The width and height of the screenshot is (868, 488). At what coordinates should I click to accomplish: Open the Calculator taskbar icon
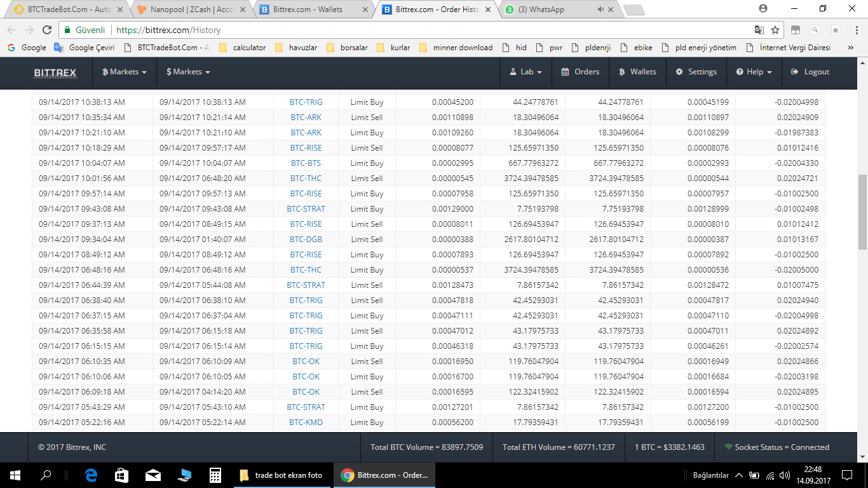coord(215,475)
